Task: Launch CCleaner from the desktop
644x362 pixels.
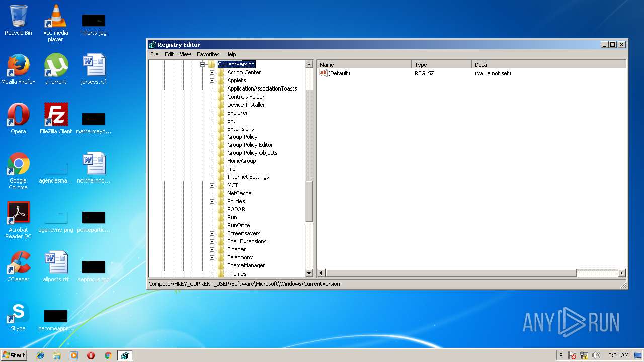Action: (x=18, y=266)
